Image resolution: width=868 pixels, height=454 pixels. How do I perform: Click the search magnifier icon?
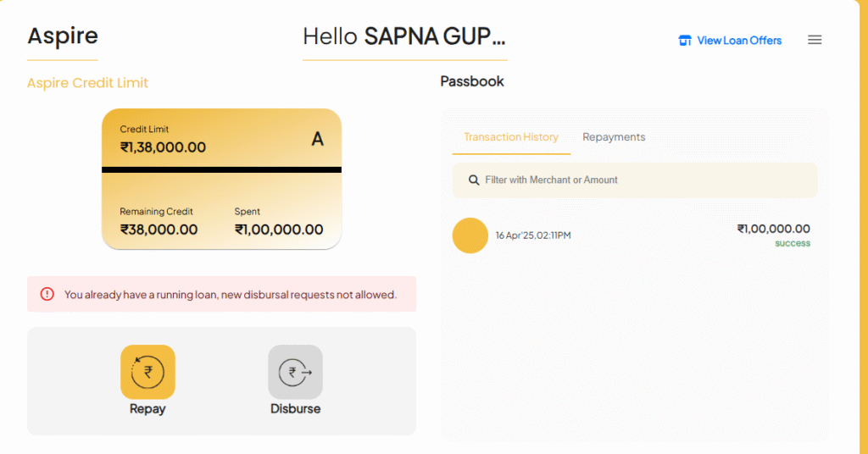pos(474,180)
